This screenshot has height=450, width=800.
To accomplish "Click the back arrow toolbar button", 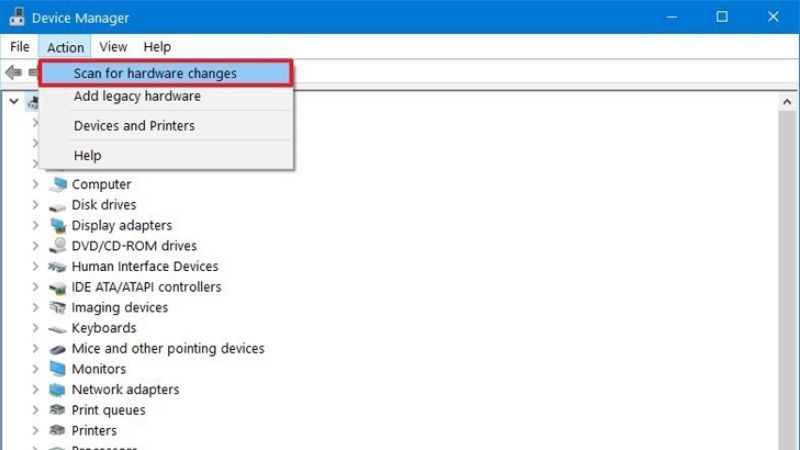I will point(14,72).
